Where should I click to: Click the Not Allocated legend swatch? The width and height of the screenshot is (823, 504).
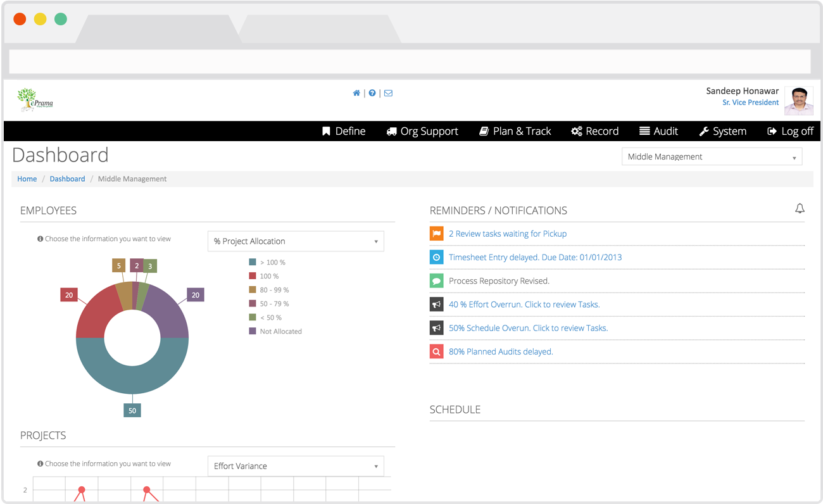pos(253,331)
